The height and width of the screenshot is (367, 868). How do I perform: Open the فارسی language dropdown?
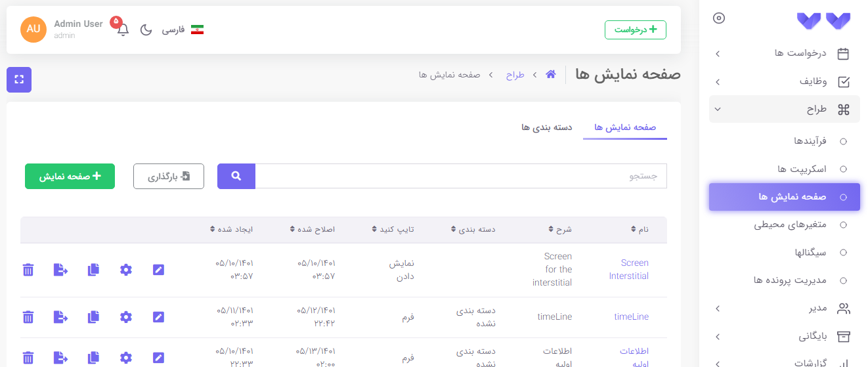tap(183, 30)
